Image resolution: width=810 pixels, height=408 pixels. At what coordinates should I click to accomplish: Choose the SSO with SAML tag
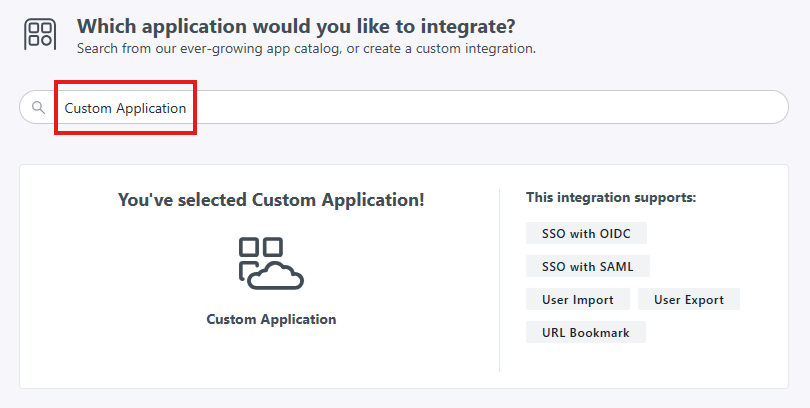click(x=587, y=266)
